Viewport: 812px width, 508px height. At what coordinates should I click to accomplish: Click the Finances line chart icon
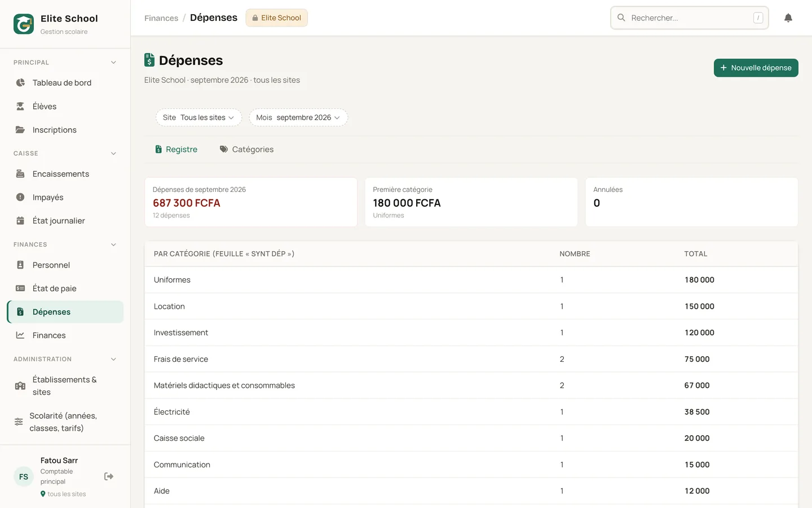pyautogui.click(x=20, y=335)
